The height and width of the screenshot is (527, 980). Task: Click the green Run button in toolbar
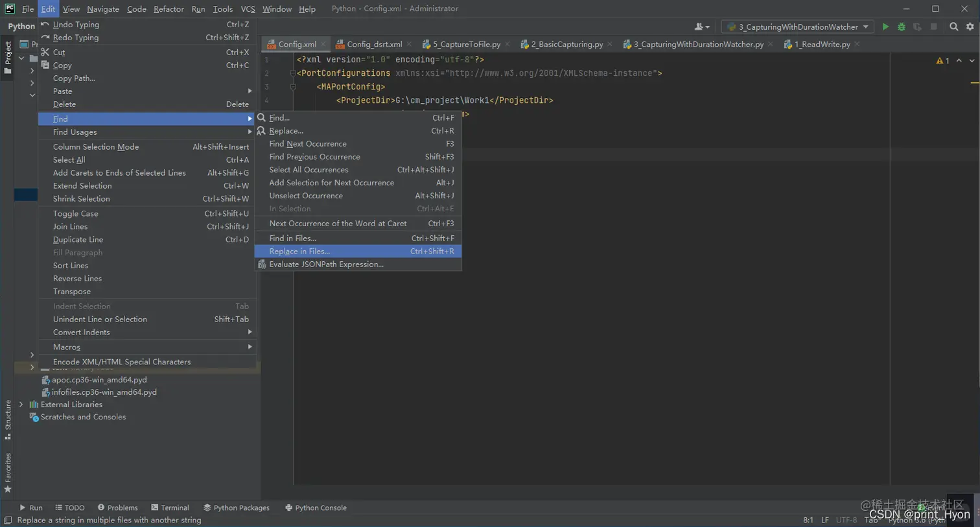click(885, 27)
